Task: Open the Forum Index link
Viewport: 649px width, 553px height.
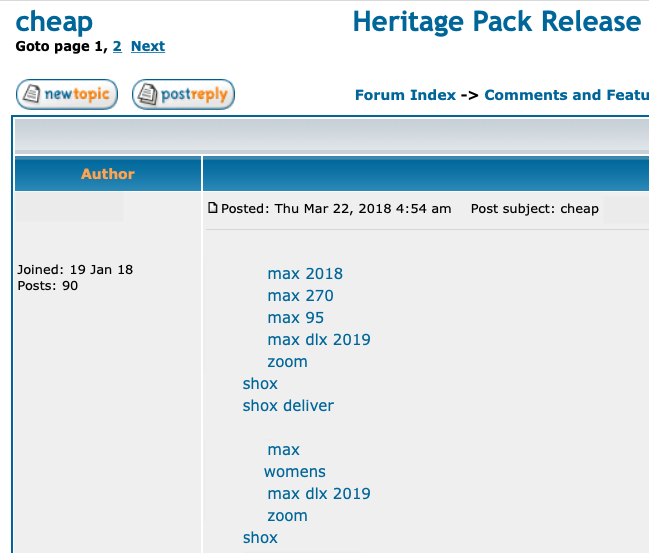Action: pyautogui.click(x=405, y=95)
